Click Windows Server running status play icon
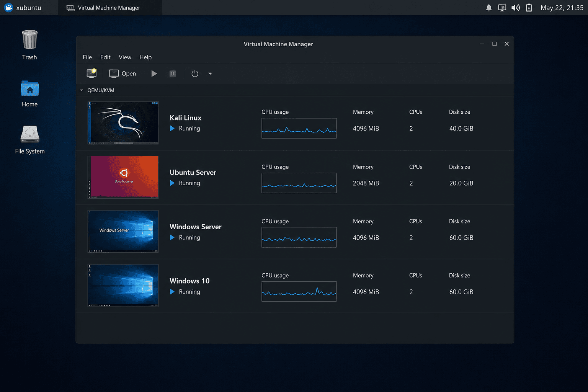 172,237
